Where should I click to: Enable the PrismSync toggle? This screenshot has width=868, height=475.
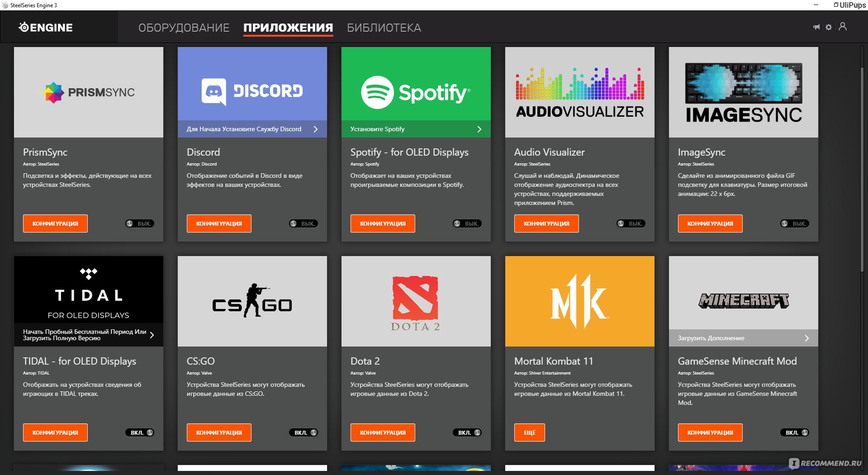(x=140, y=223)
